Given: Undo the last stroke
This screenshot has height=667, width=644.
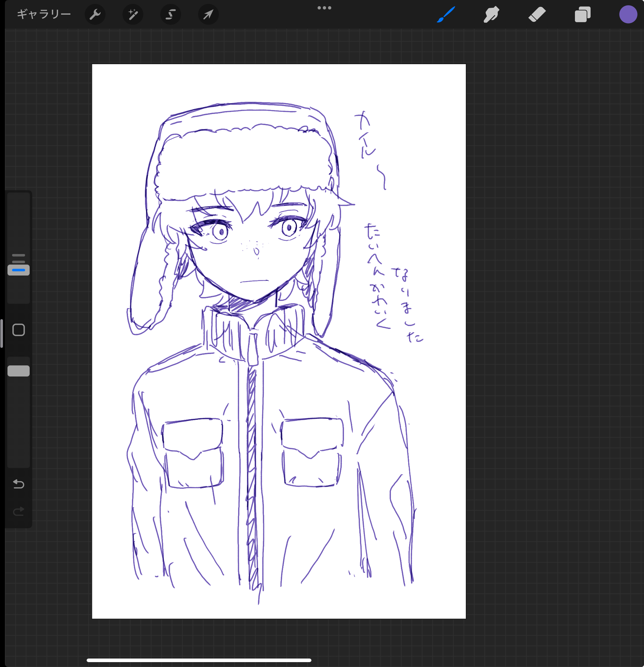Looking at the screenshot, I should (x=19, y=484).
